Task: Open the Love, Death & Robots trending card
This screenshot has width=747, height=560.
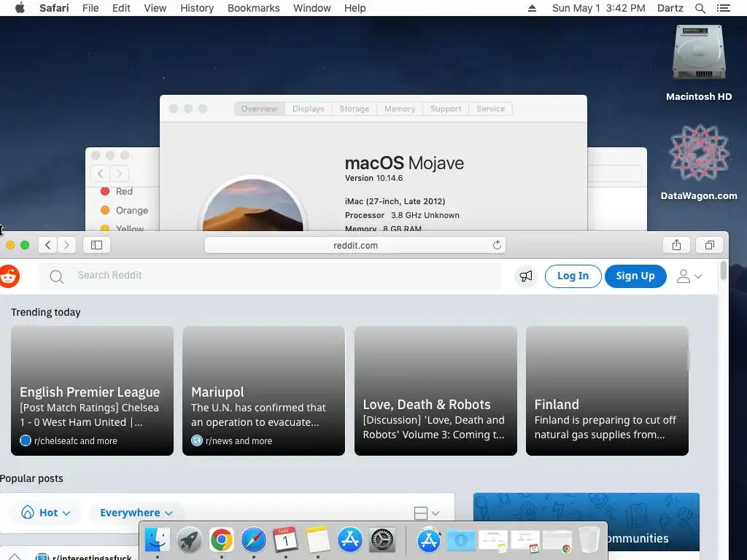Action: 436,391
